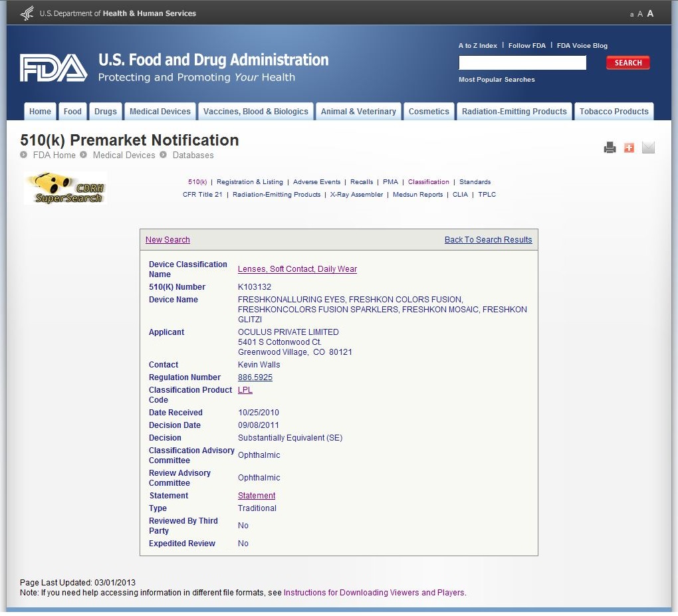Select medium text size 'A'

click(640, 14)
